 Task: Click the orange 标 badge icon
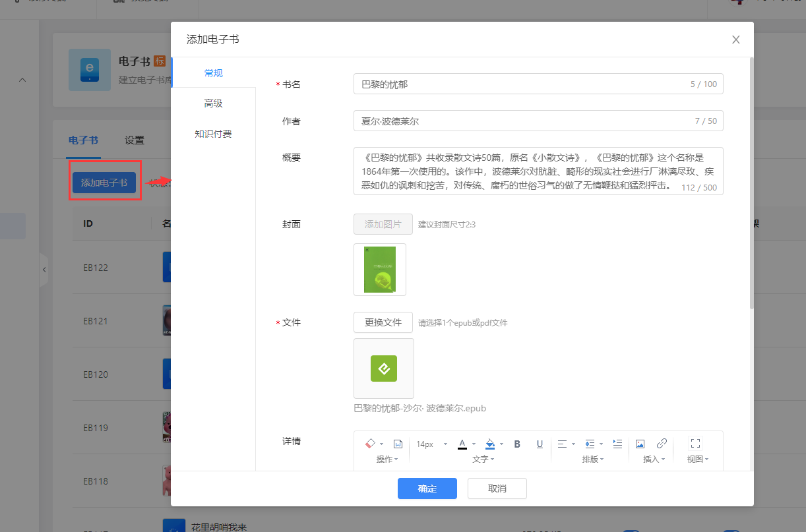159,61
